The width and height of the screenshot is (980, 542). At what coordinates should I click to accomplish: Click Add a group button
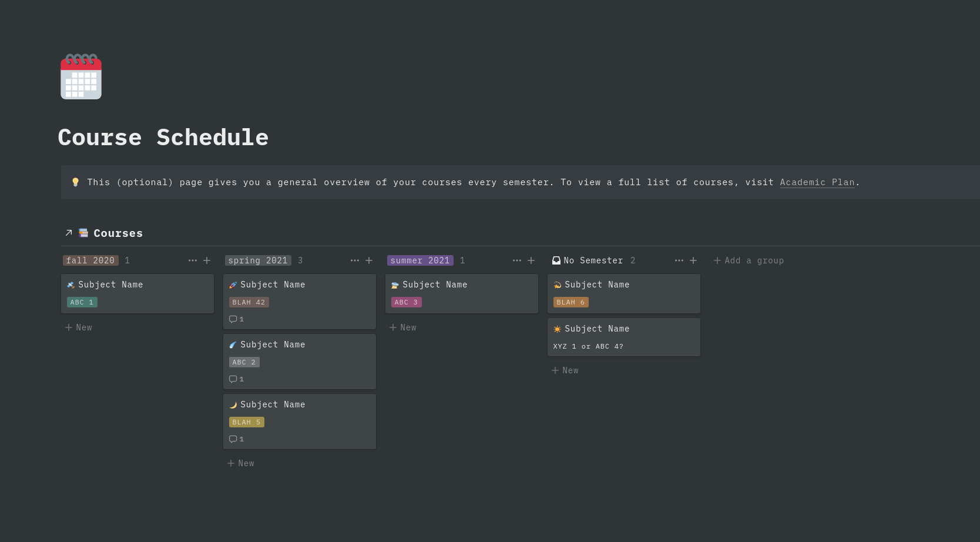[x=749, y=260]
